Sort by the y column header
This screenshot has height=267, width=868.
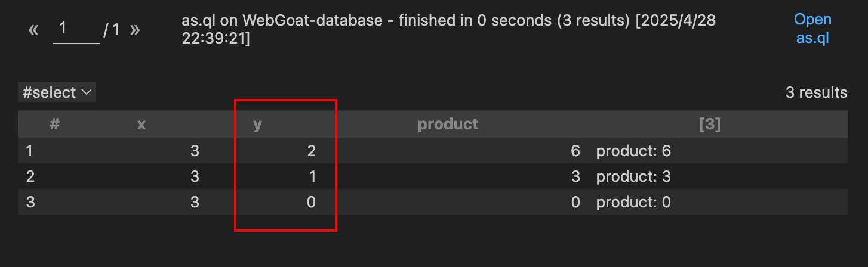(x=258, y=125)
